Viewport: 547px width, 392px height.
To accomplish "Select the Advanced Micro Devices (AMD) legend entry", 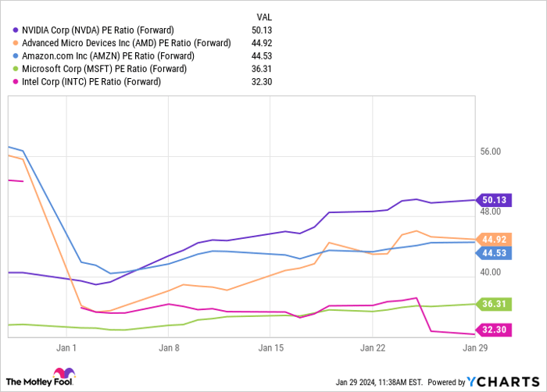I will (x=127, y=41).
